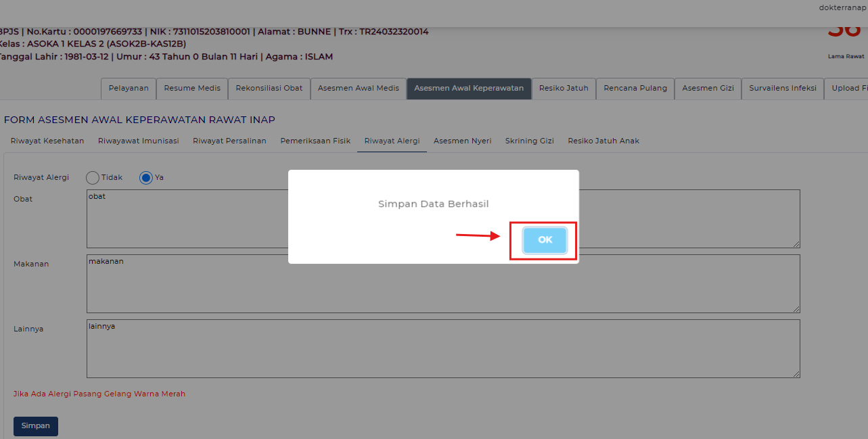Viewport: 868px width, 439px height.
Task: Select the Asesmen Awal Keperawatan tab
Action: click(x=469, y=89)
